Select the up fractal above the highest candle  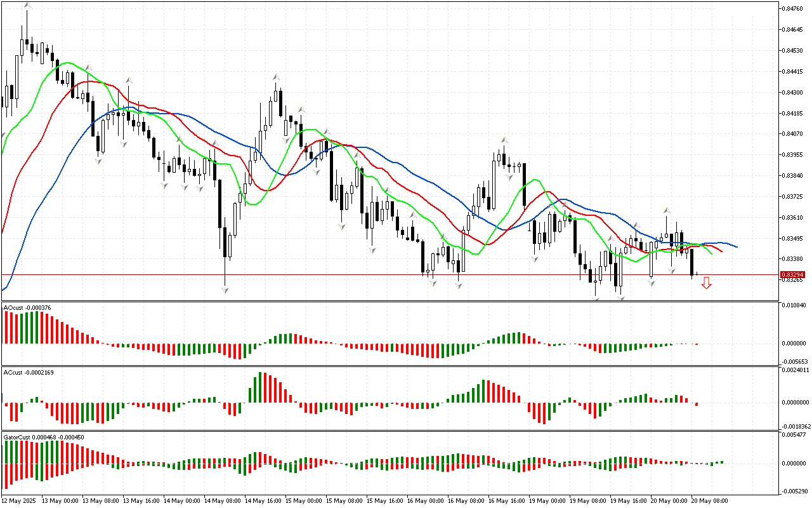point(27,6)
